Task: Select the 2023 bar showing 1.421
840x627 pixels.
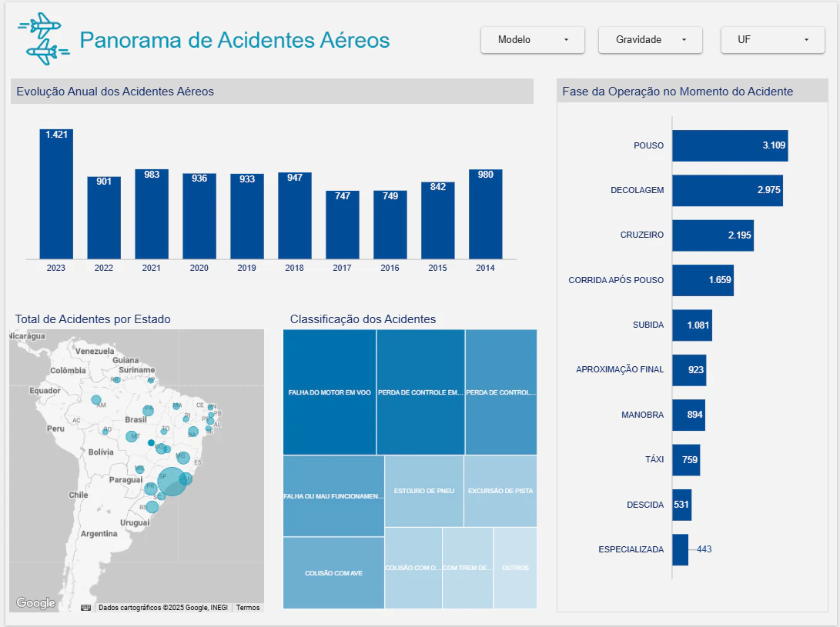Action: click(x=56, y=194)
